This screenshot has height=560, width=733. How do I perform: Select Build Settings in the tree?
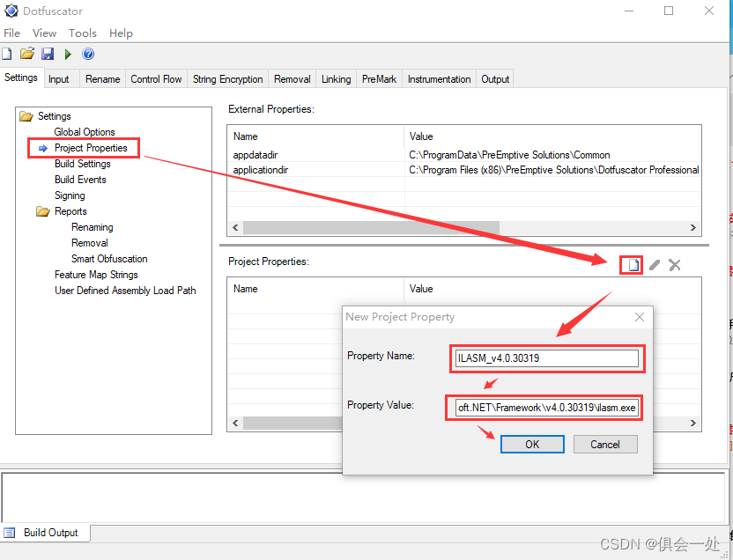pos(82,164)
